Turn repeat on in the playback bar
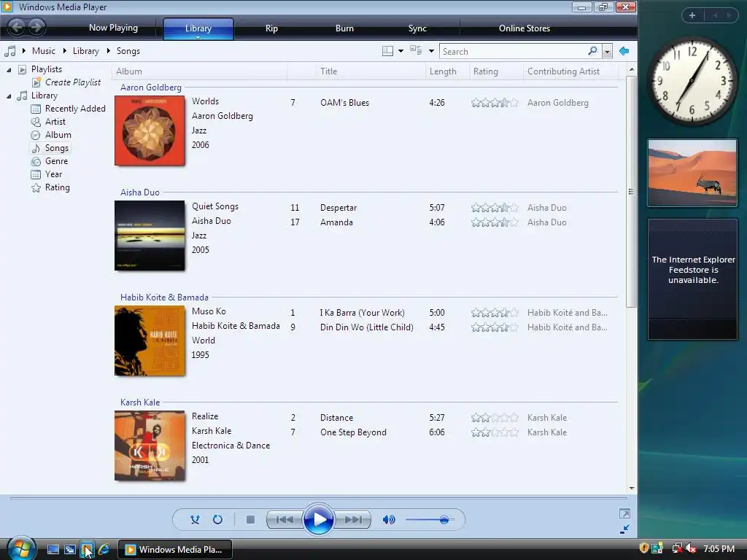The width and height of the screenshot is (747, 560). point(217,519)
